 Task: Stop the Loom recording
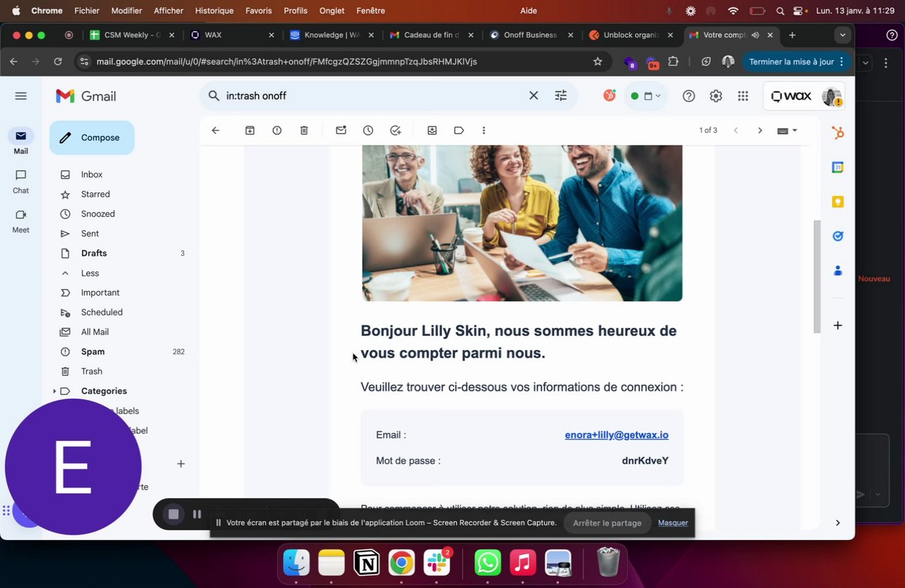pos(174,514)
